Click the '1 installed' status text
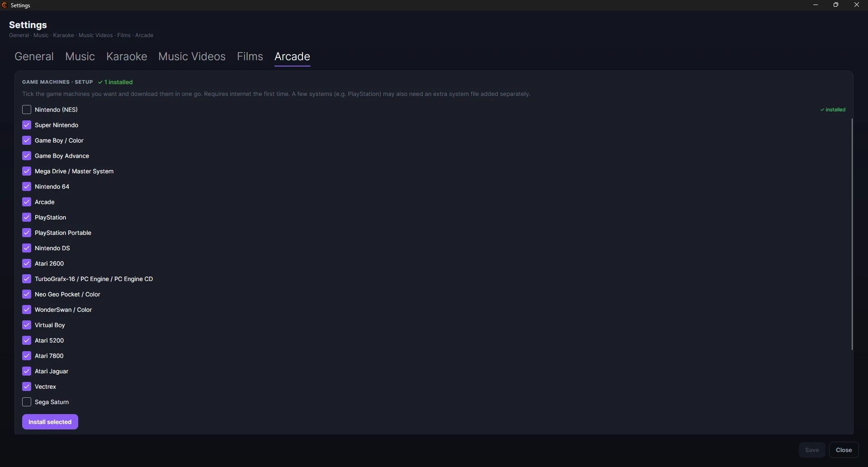This screenshot has height=467, width=868. pyautogui.click(x=116, y=82)
